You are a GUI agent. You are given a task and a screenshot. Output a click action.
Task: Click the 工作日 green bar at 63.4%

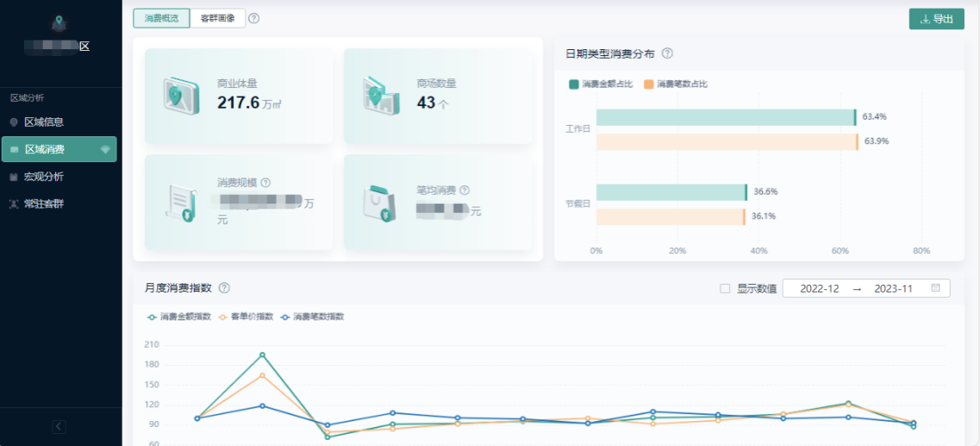coord(725,117)
